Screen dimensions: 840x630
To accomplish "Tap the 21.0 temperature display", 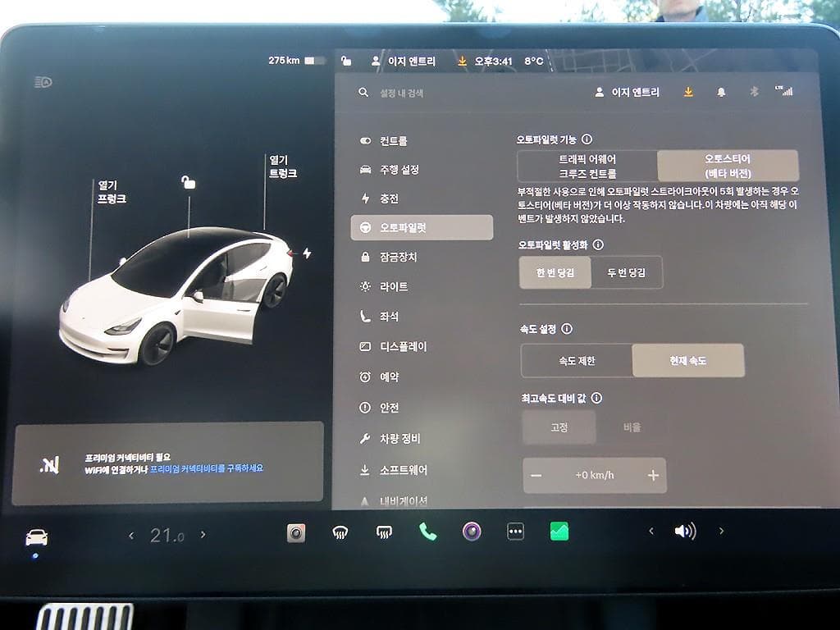I will pos(167,535).
